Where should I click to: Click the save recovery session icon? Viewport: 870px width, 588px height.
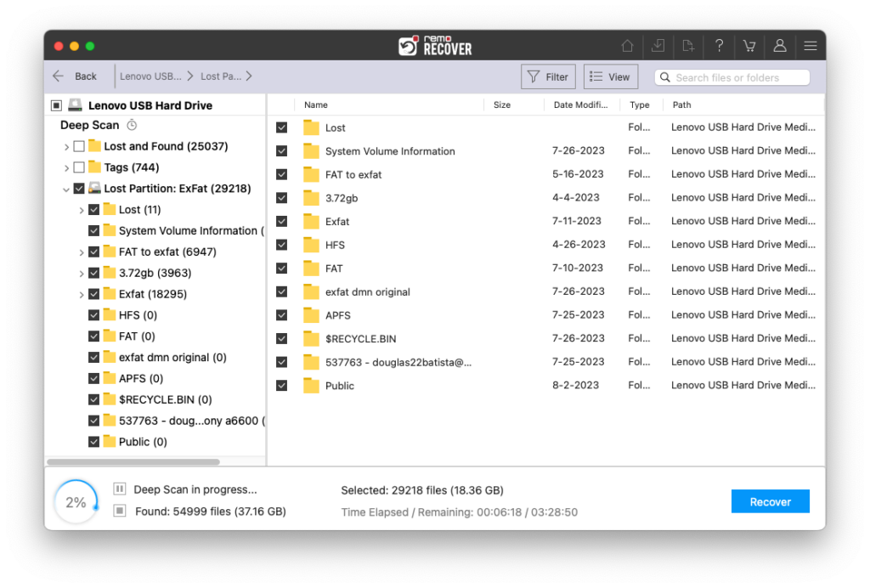point(658,46)
